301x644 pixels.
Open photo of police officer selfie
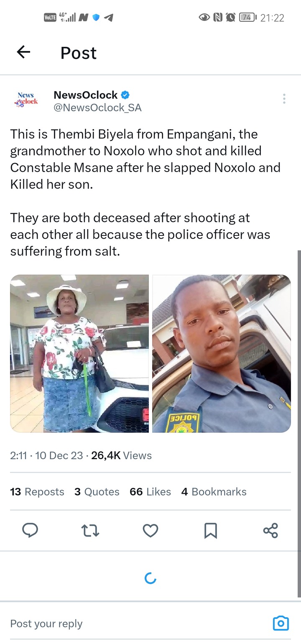[222, 353]
